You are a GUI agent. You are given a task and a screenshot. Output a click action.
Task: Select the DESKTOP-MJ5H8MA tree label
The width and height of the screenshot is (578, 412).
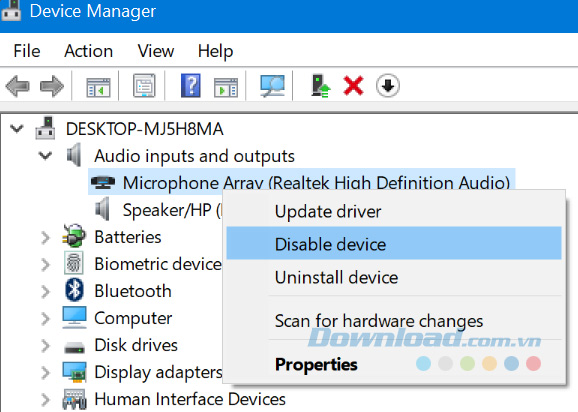[x=144, y=129]
